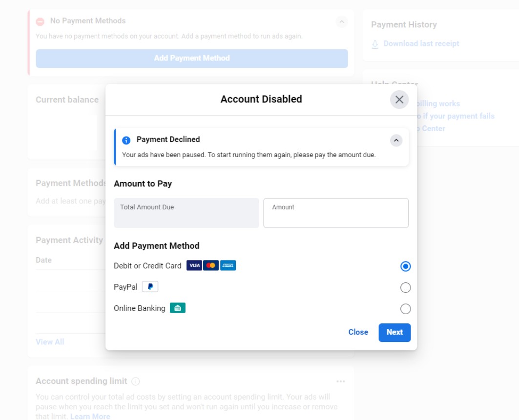This screenshot has height=420, width=519.
Task: Click the Visa card icon
Action: [194, 266]
